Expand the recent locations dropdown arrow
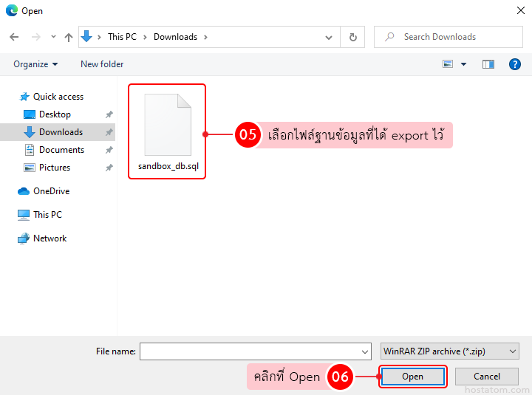 pos(53,37)
